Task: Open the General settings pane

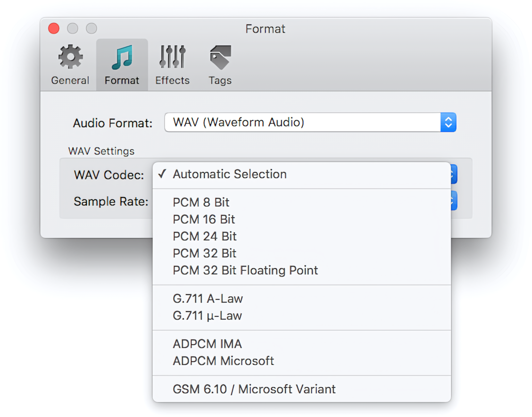Action: tap(70, 64)
